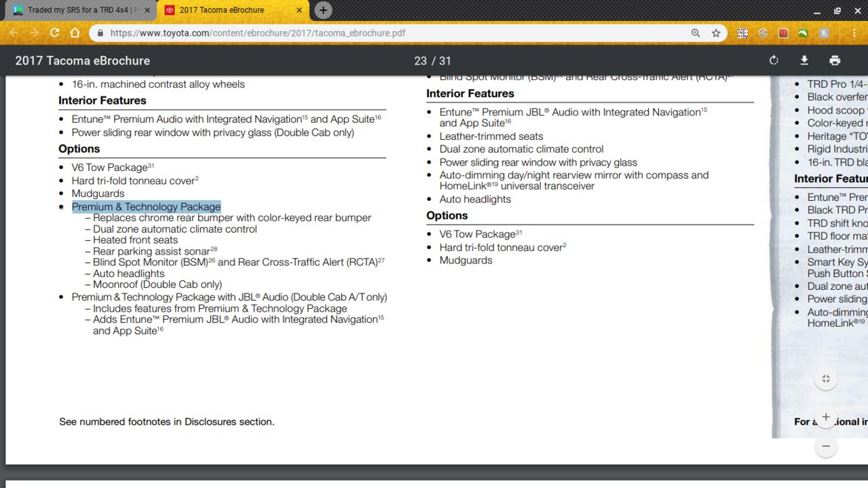Screen dimensions: 868x488
Task: Open the browser home page icon
Action: click(75, 33)
